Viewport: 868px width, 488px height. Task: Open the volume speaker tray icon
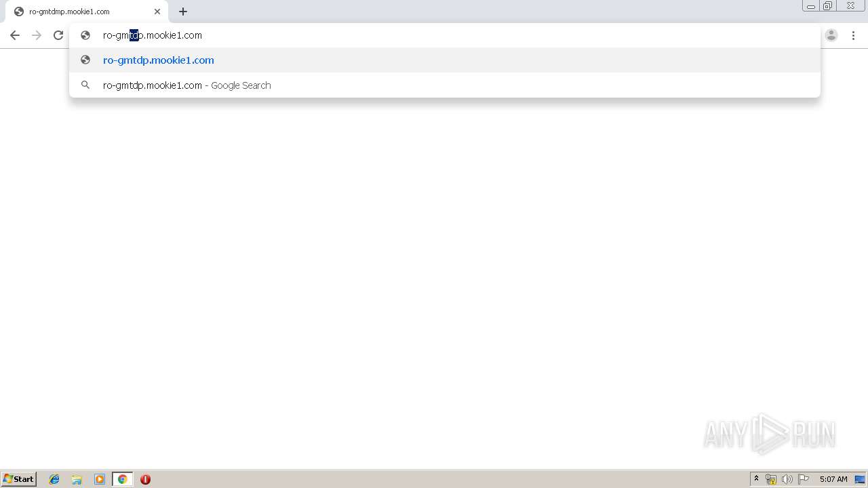point(787,479)
